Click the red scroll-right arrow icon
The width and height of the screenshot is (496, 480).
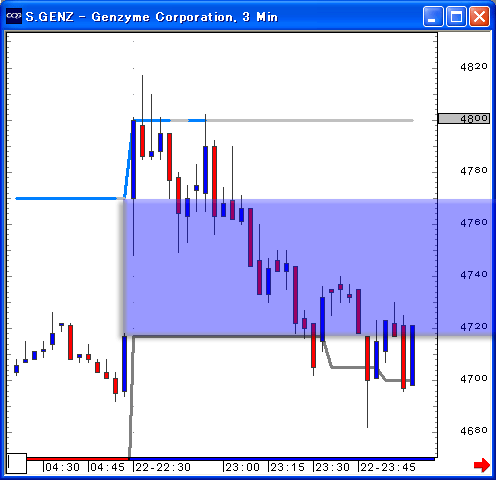pos(482,465)
